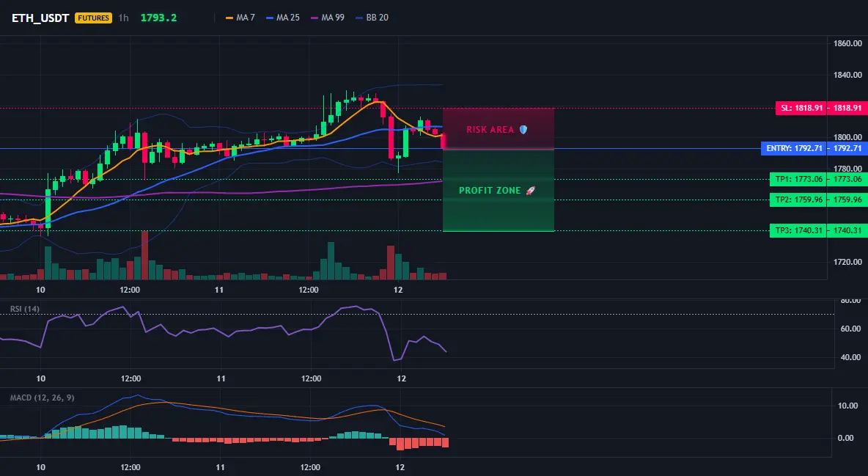868x476 pixels.
Task: Click the 80.00 RSI axis label
Action: [851, 301]
